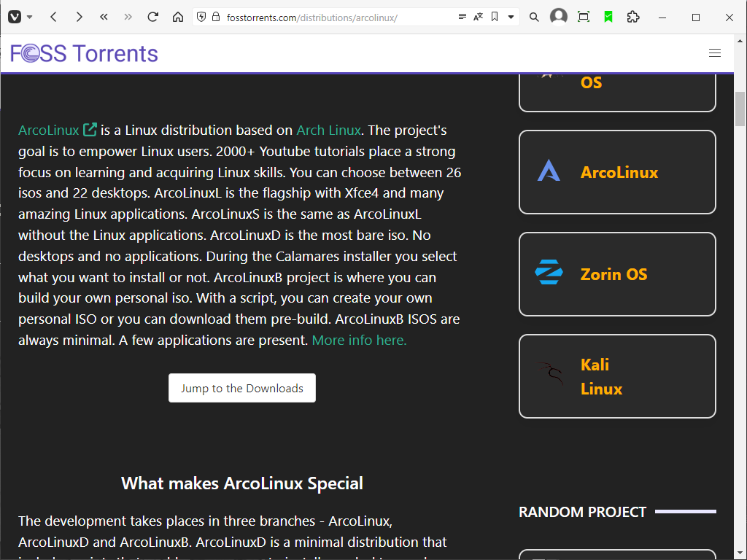747x560 pixels.
Task: Open the Vivaldi main menu icon
Action: point(15,17)
